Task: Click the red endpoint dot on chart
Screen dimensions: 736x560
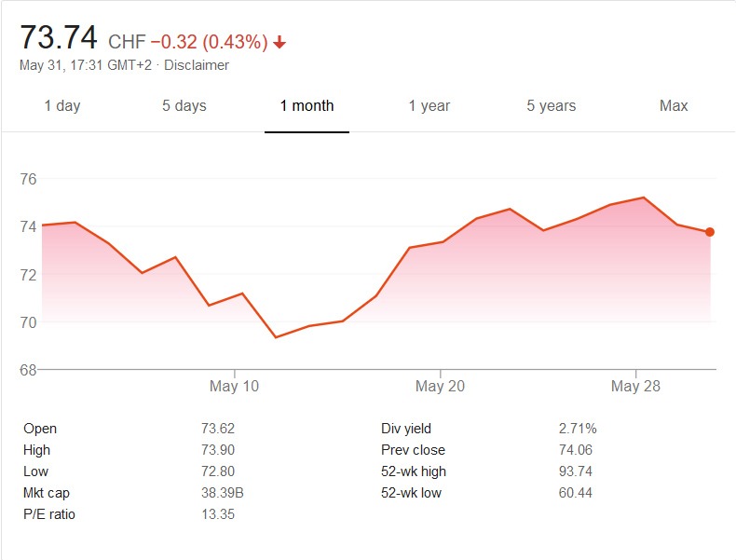Action: pos(710,232)
